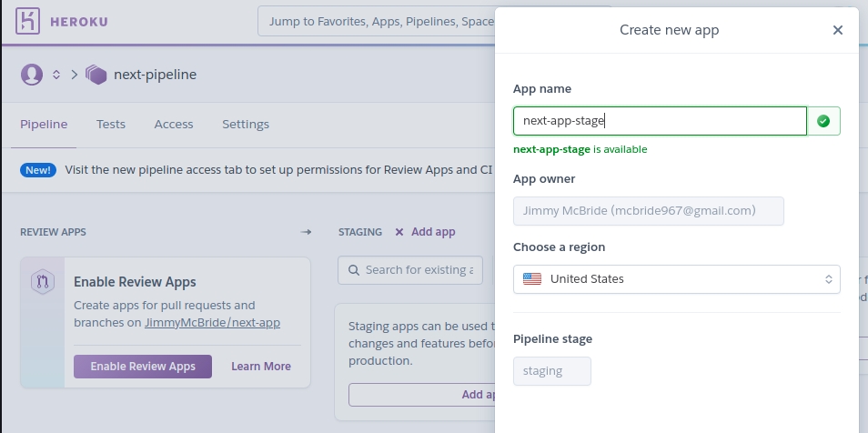Click the United States flag icon

coord(532,279)
